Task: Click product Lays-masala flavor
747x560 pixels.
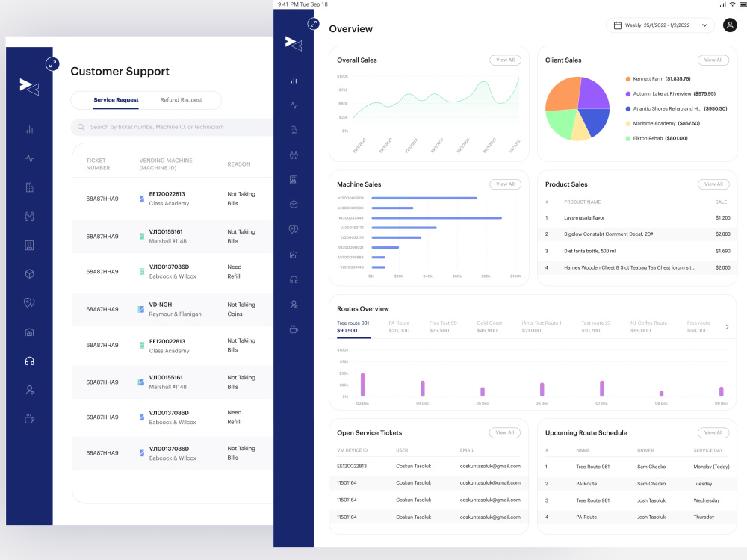Action: coord(584,217)
